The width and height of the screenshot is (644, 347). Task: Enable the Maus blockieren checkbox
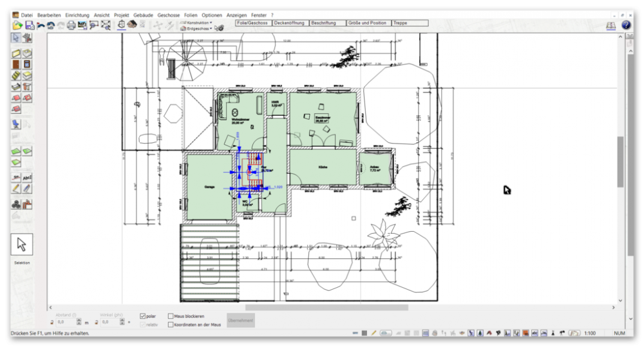pyautogui.click(x=171, y=316)
